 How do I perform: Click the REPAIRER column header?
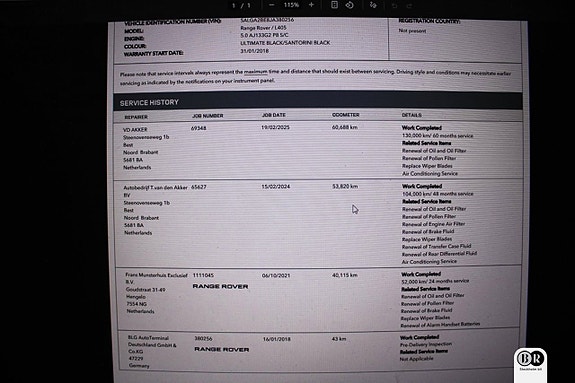[x=136, y=117]
